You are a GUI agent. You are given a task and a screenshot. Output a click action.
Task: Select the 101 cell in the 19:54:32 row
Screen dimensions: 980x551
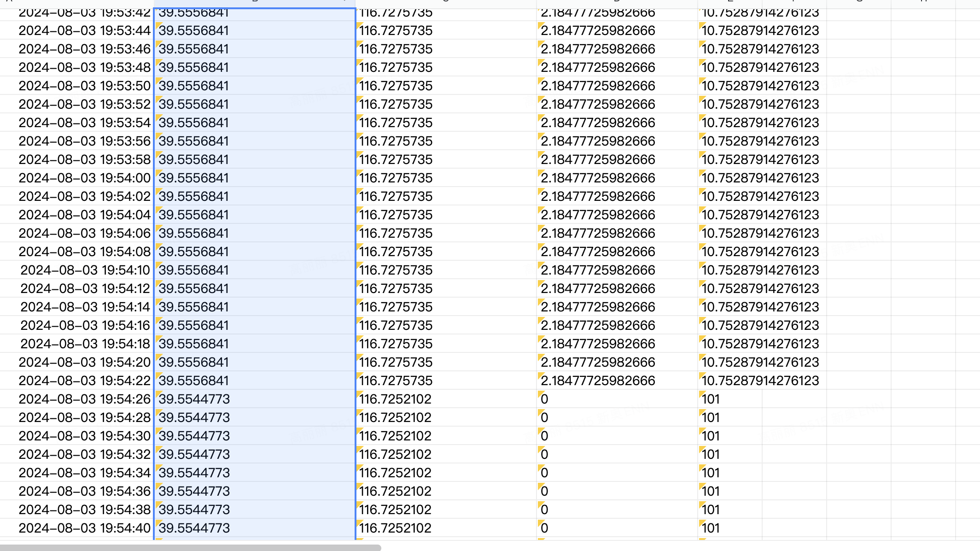tap(711, 454)
